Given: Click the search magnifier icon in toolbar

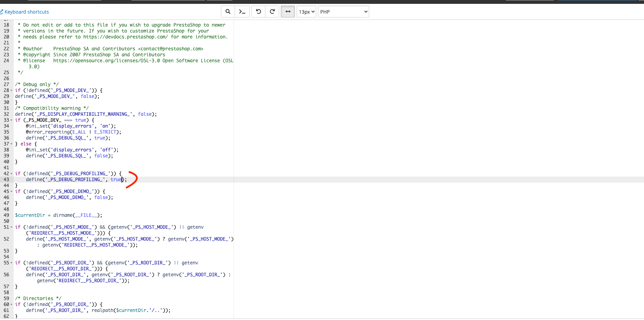Looking at the screenshot, I should [228, 12].
